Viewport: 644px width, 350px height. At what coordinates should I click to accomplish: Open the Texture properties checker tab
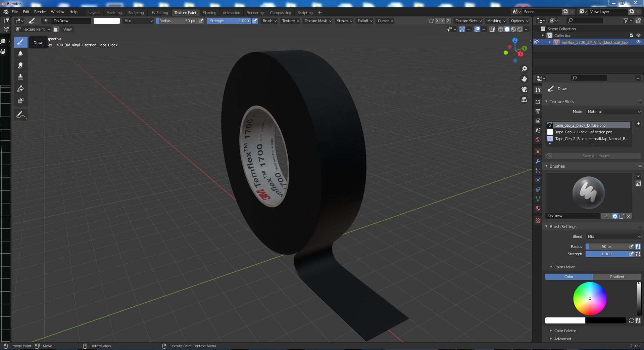(x=538, y=220)
